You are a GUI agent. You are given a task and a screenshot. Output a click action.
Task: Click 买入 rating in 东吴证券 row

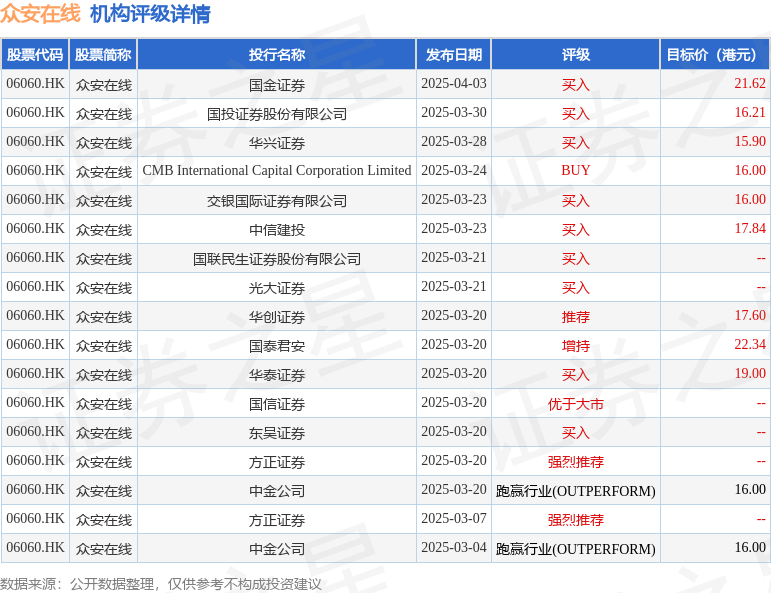tap(576, 433)
